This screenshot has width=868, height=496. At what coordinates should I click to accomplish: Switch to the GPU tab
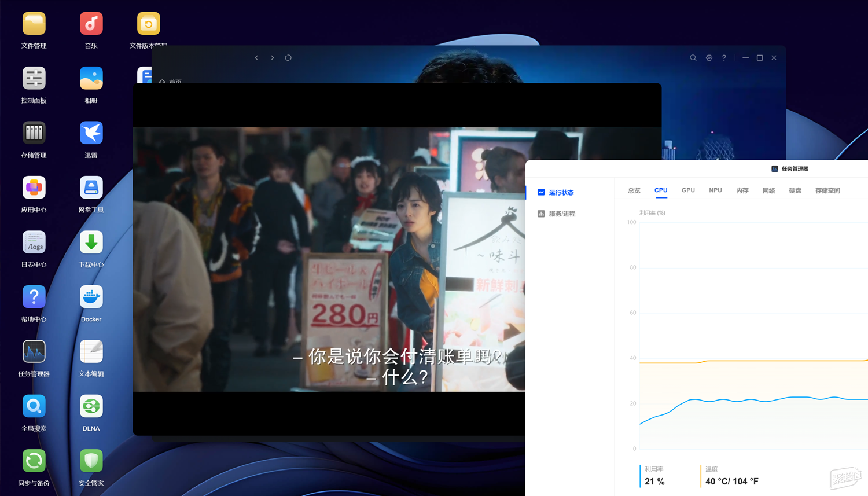coord(688,190)
